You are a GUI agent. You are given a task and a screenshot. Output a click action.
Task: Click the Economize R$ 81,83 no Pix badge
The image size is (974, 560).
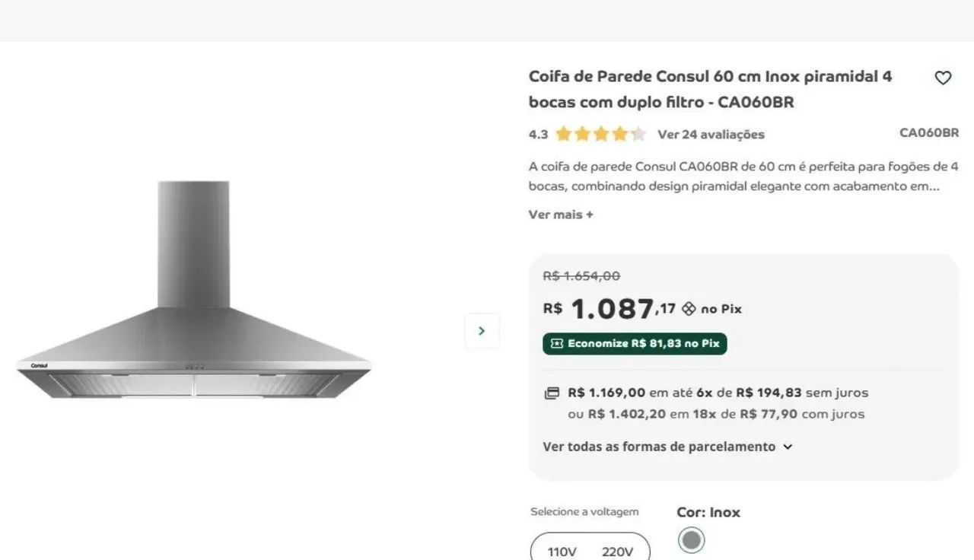(635, 344)
